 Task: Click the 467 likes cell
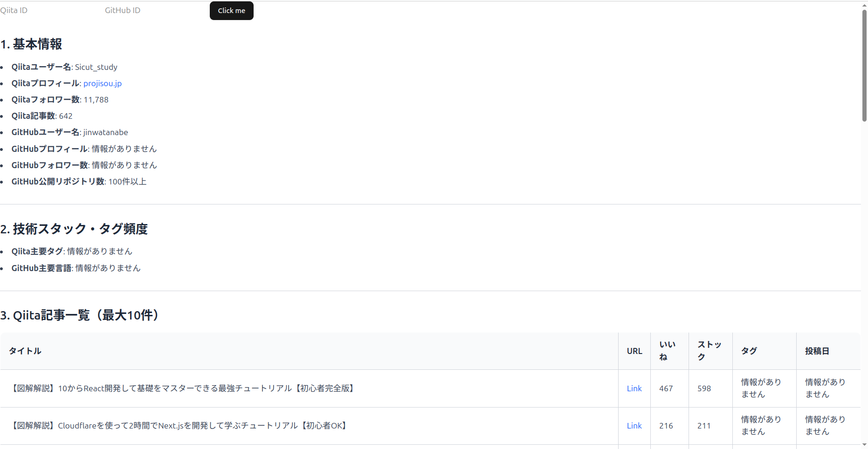[666, 388]
